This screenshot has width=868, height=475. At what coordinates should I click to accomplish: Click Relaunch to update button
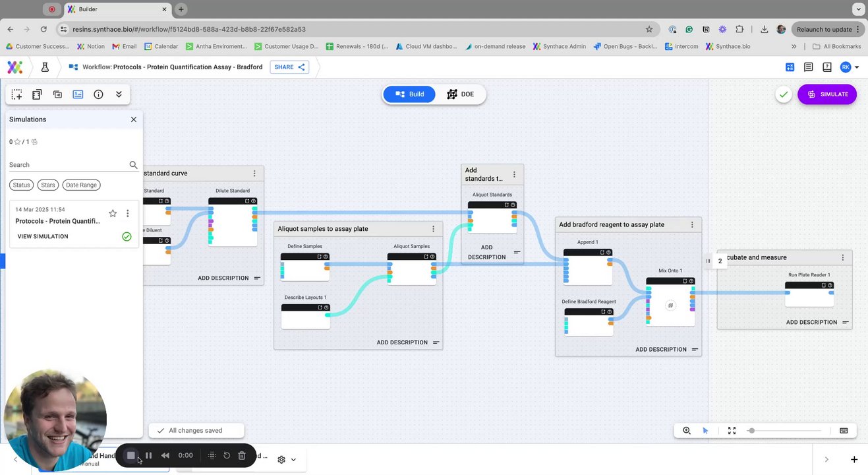(828, 29)
